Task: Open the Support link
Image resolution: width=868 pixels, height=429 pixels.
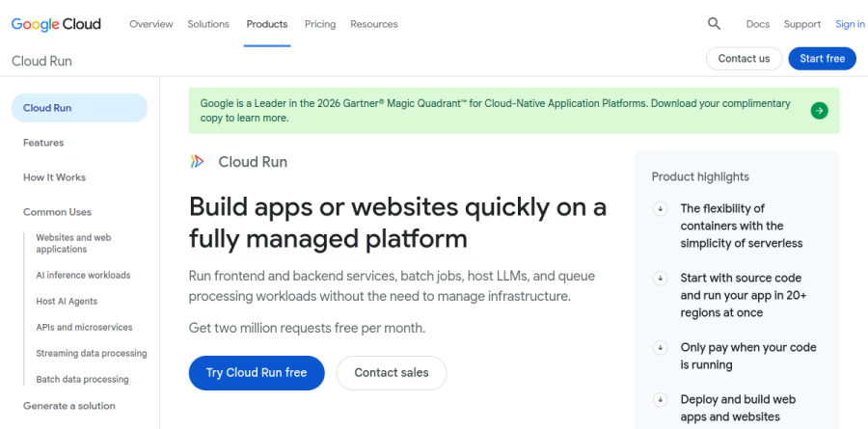Action: pyautogui.click(x=802, y=24)
